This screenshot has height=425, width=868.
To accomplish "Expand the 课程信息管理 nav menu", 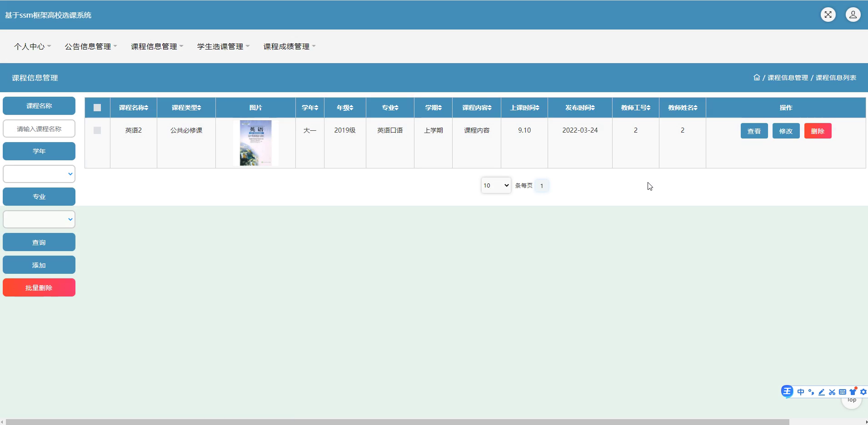I will click(157, 46).
